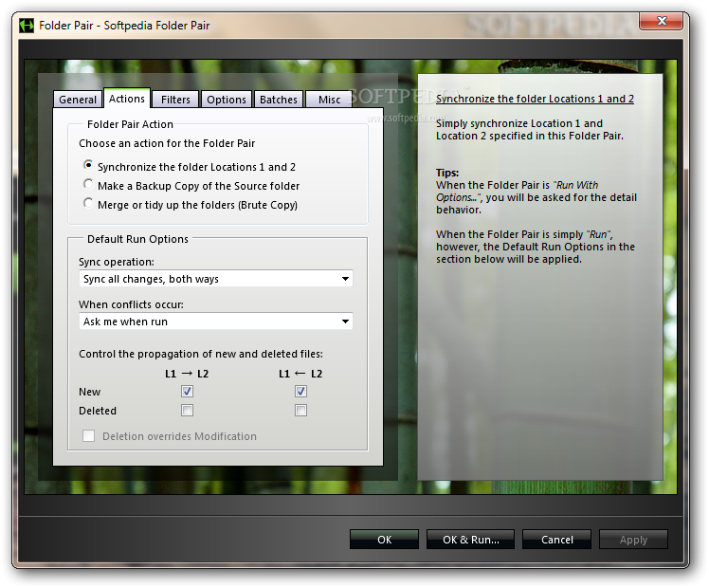
Task: Select the Actions tab
Action: point(127,99)
